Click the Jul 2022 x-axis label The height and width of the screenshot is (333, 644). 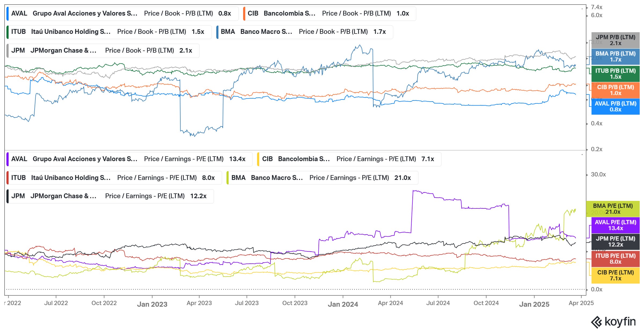coord(56,303)
